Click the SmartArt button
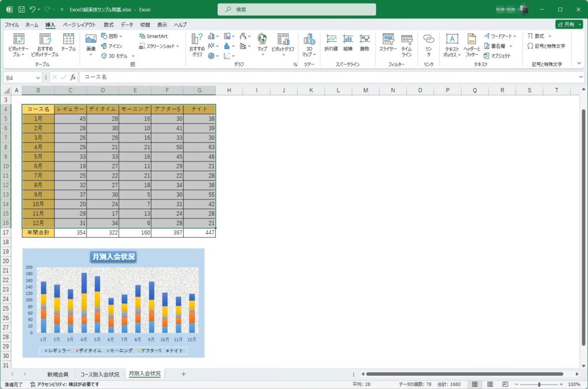The height and width of the screenshot is (389, 588). 153,36
